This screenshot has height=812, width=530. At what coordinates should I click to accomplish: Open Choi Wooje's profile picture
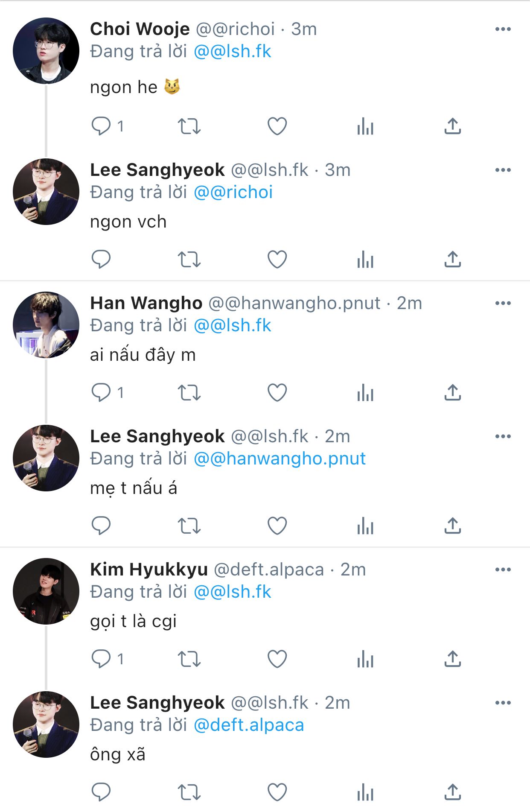(x=46, y=50)
